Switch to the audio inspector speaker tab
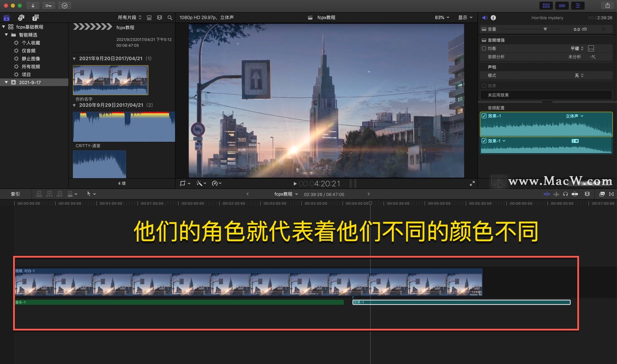This screenshot has width=617, height=364. (x=485, y=18)
